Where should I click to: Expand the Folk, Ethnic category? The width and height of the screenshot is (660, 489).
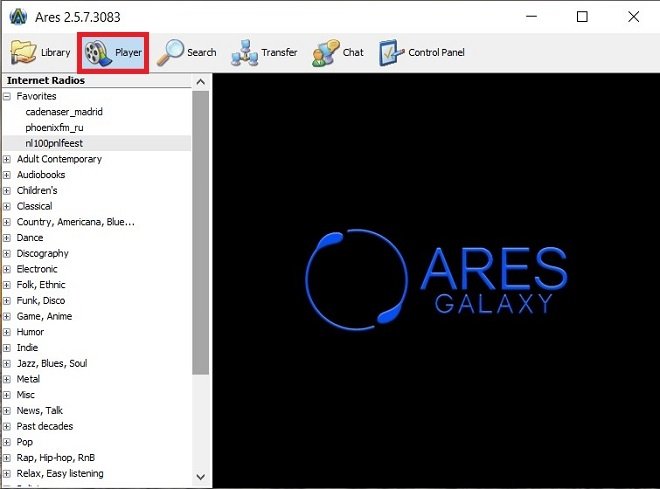pyautogui.click(x=7, y=285)
